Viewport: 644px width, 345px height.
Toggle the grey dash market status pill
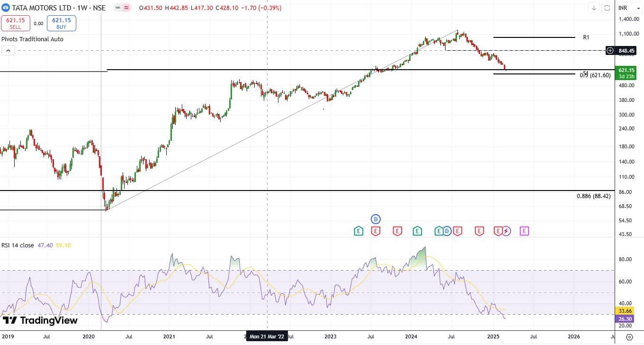click(117, 8)
